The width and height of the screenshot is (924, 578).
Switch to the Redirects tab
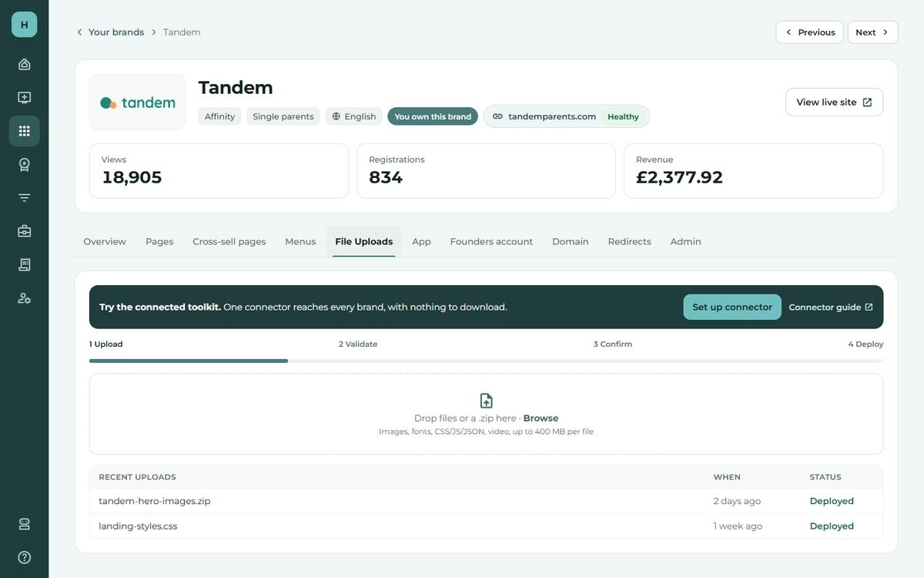[x=629, y=241]
